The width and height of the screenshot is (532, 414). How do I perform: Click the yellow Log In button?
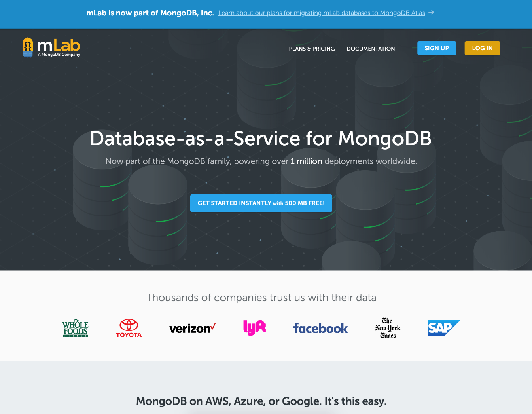[482, 48]
